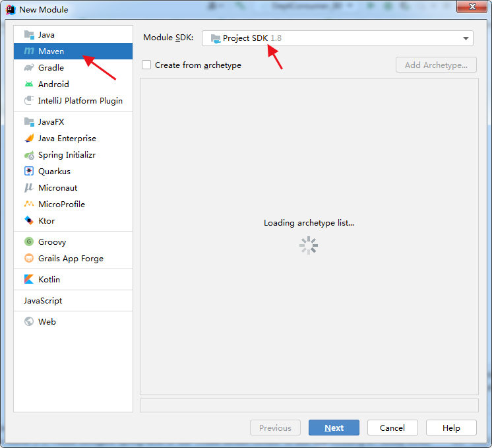The width and height of the screenshot is (492, 448).
Task: Click the Gradle elephant icon
Action: [29, 67]
